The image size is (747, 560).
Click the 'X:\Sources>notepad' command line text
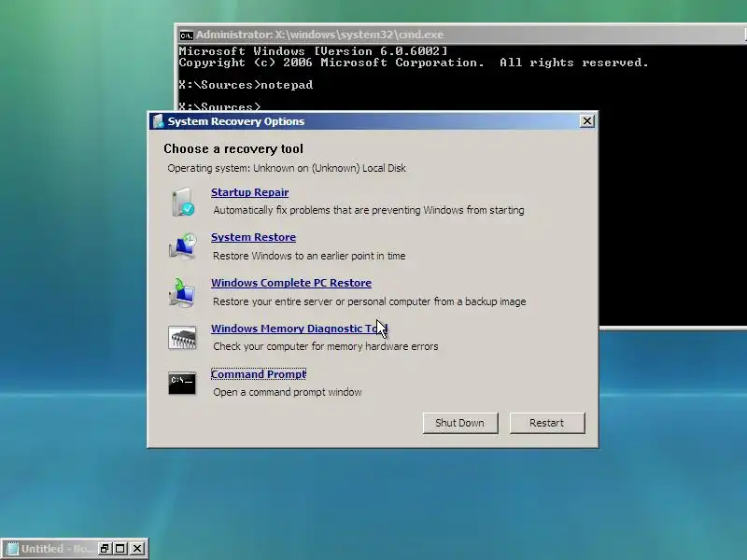point(246,85)
